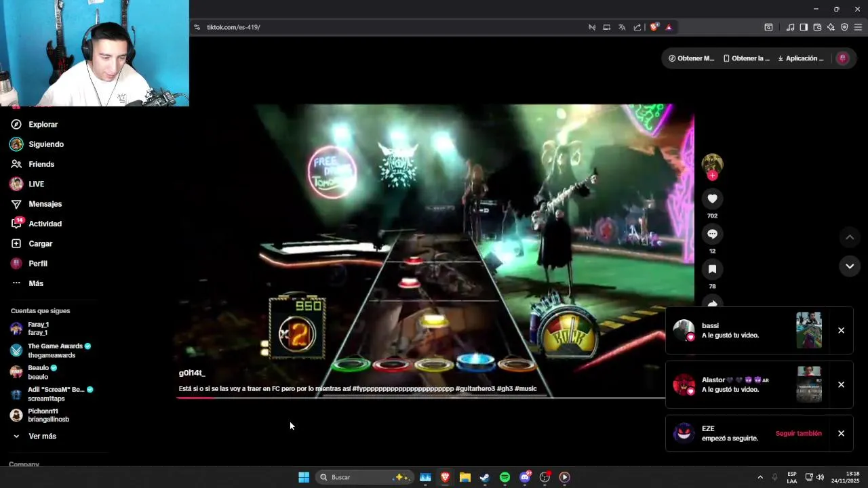The image size is (868, 488).
Task: Open Mensajes inbox
Action: pyautogui.click(x=45, y=204)
